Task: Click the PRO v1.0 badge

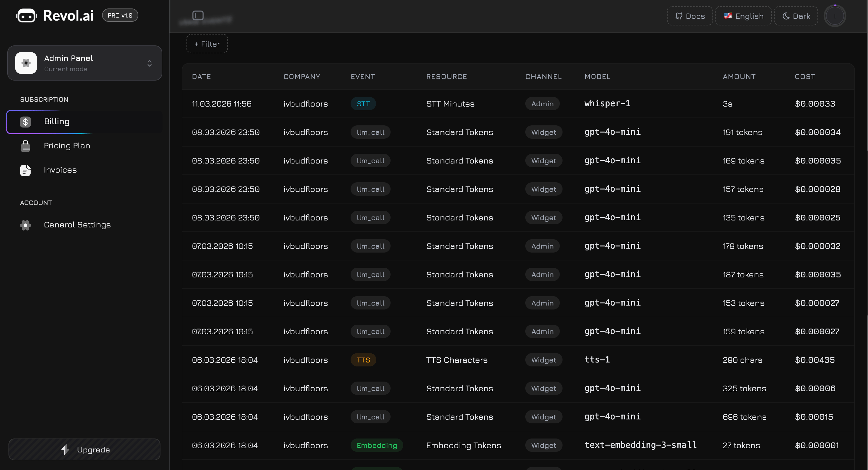Action: click(120, 15)
